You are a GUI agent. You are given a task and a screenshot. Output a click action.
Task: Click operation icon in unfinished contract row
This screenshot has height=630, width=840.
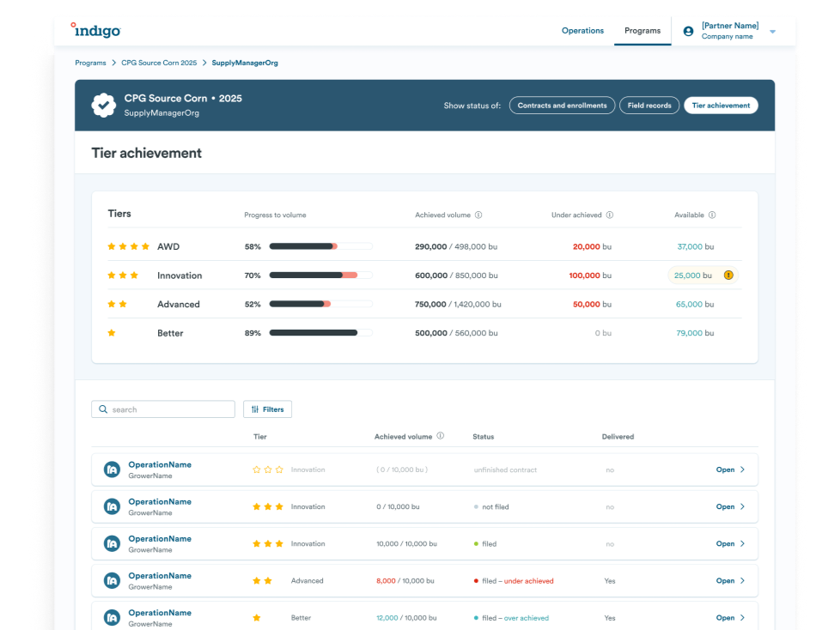tap(112, 469)
